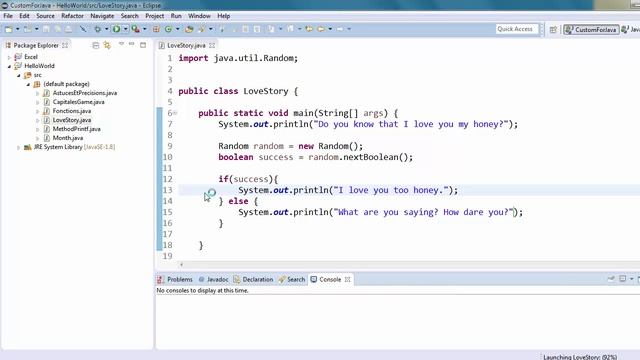Click the Debug bug icon in the toolbar

tap(97, 29)
